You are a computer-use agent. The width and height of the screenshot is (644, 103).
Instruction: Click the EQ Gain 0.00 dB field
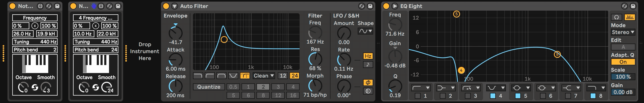[623, 92]
